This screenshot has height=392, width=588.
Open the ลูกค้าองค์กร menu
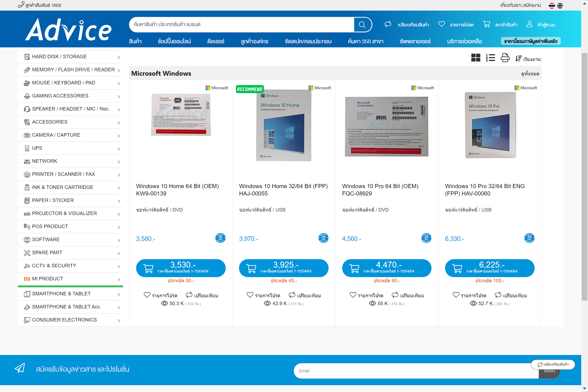point(255,41)
